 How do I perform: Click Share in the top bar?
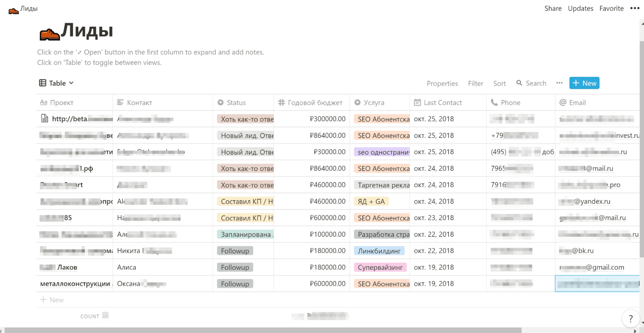(x=553, y=8)
